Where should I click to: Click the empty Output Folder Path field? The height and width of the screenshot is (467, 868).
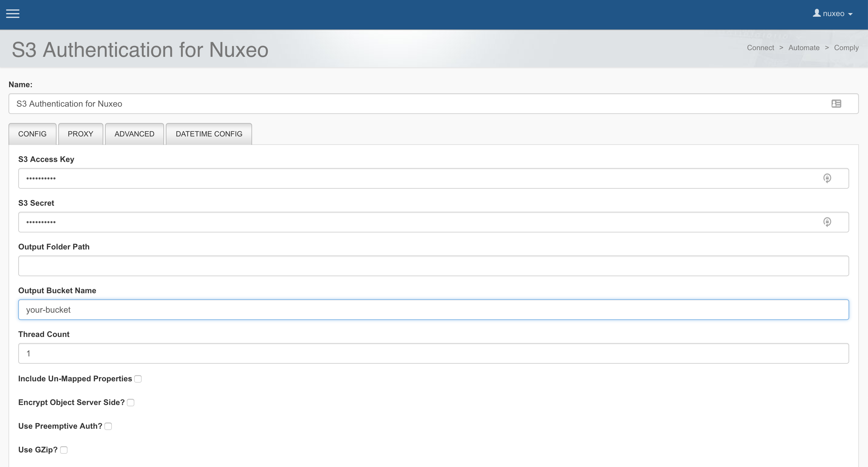pos(433,266)
